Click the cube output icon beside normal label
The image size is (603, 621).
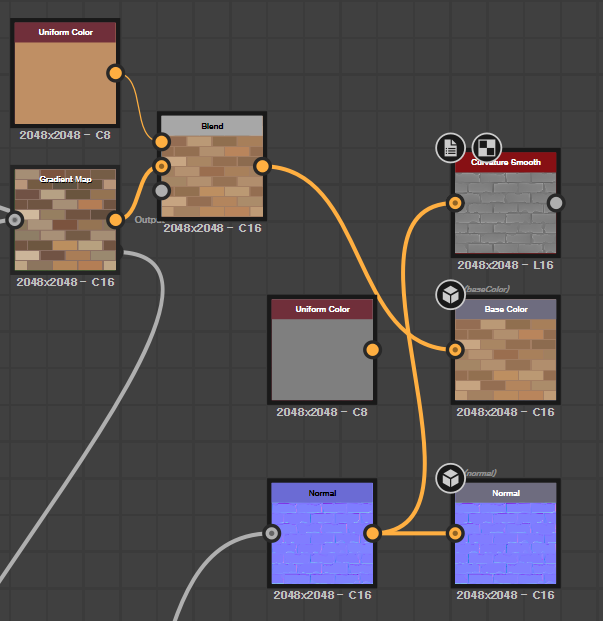coord(451,478)
